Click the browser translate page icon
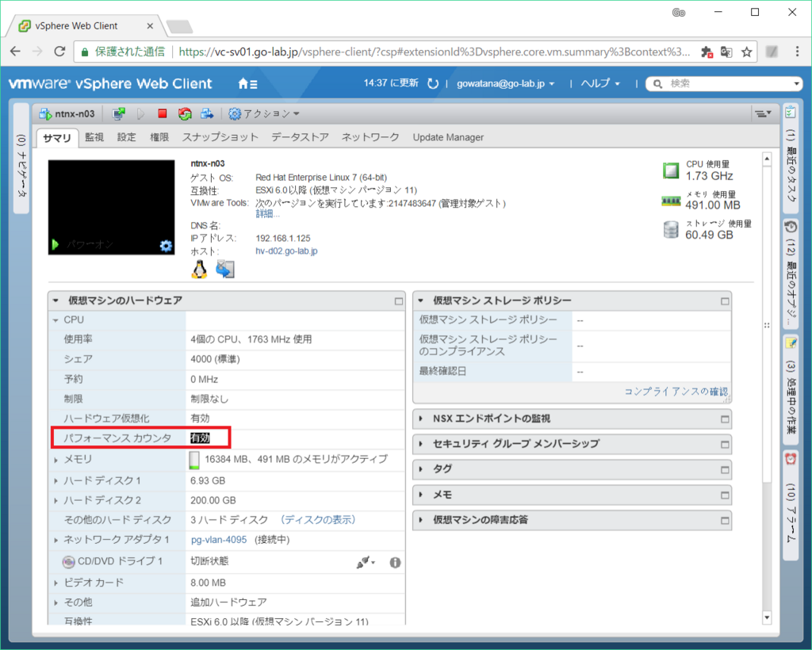The image size is (812, 650). pos(726,52)
